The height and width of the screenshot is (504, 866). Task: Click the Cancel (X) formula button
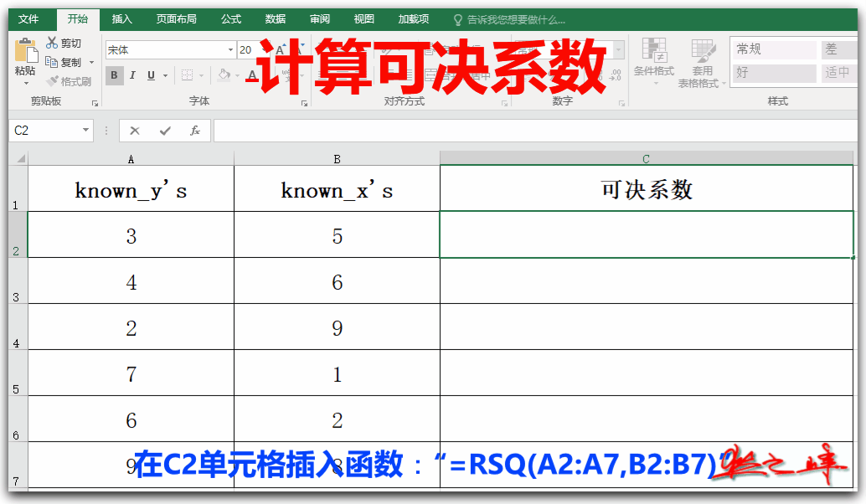[135, 131]
